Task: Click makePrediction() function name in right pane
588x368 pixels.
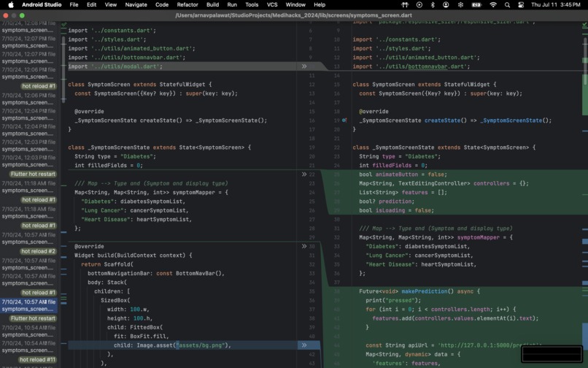Action: tap(424, 291)
